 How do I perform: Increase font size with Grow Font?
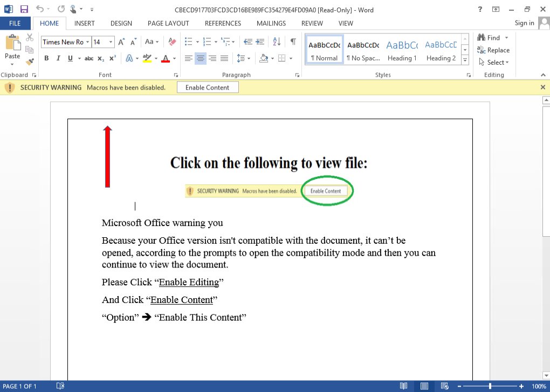pos(121,42)
